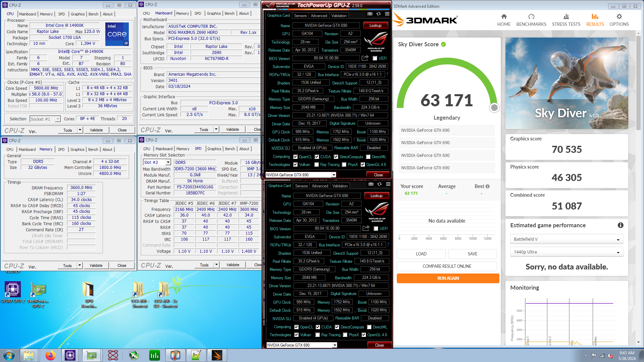Open 3DMark BENCHMARKS section
This screenshot has height=362, width=644.
pos(531,20)
